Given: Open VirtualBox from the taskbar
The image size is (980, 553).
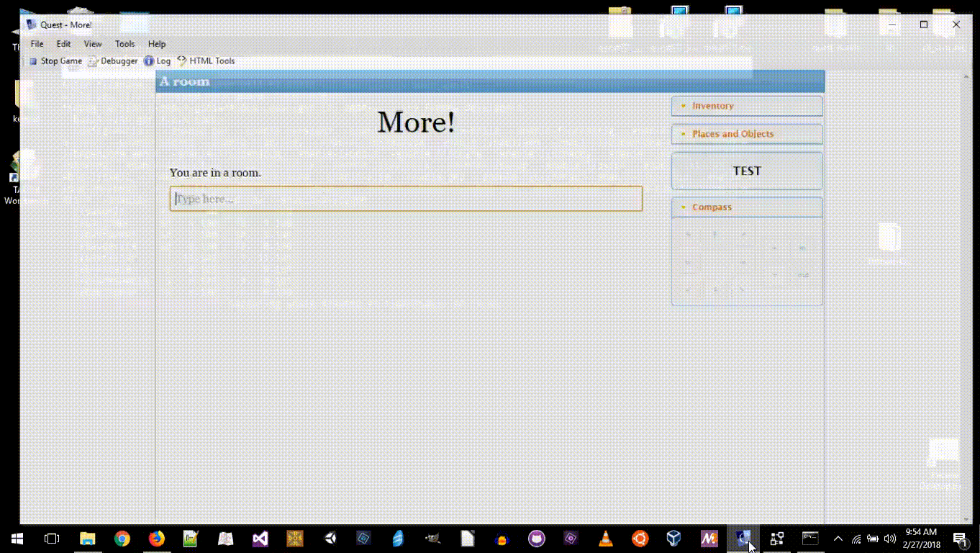Looking at the screenshot, I should click(673, 538).
